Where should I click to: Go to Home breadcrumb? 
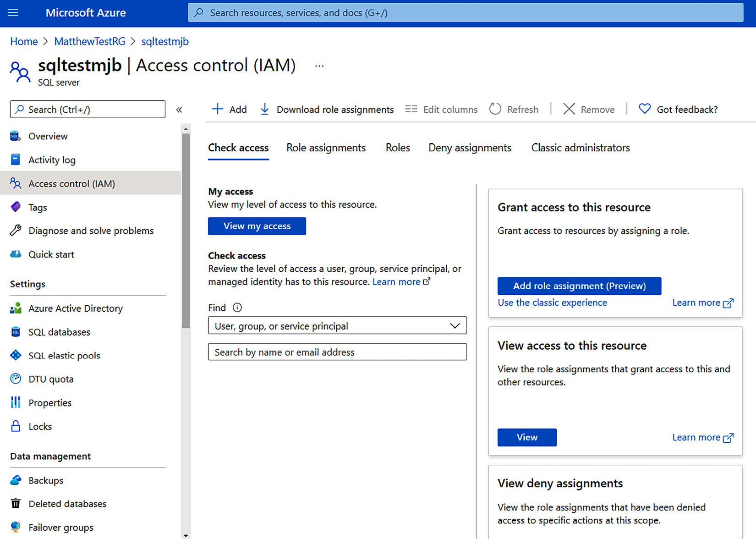pos(24,41)
